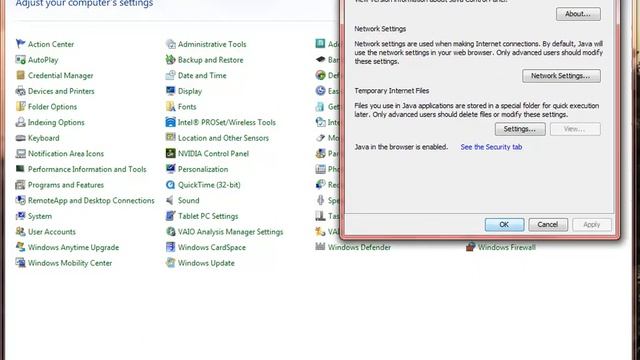640x360 pixels.
Task: Open the Fonts icon
Action: [170, 107]
